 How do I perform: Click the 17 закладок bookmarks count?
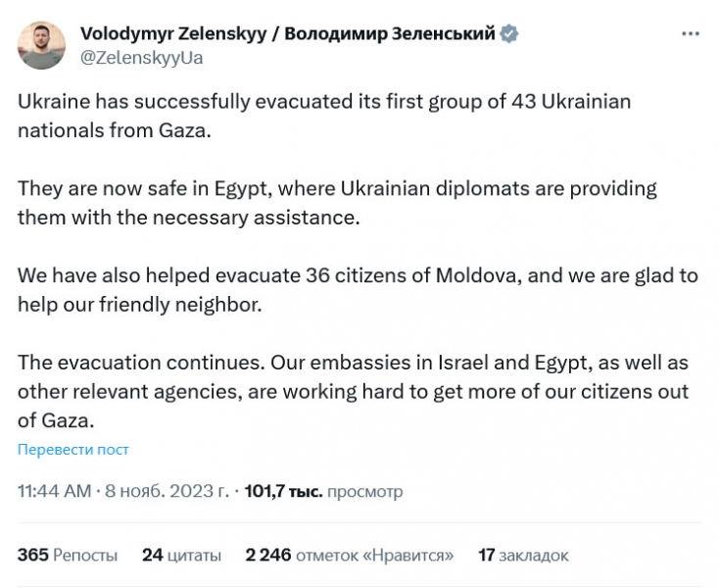point(523,556)
